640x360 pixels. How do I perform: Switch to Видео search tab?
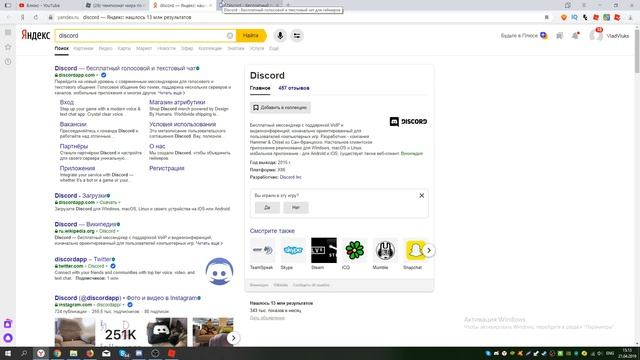pos(105,48)
